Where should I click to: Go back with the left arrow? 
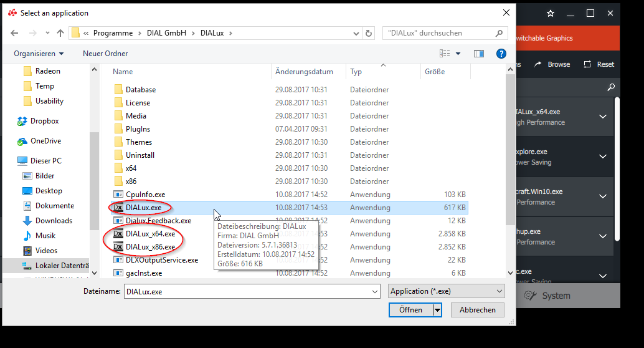(14, 33)
